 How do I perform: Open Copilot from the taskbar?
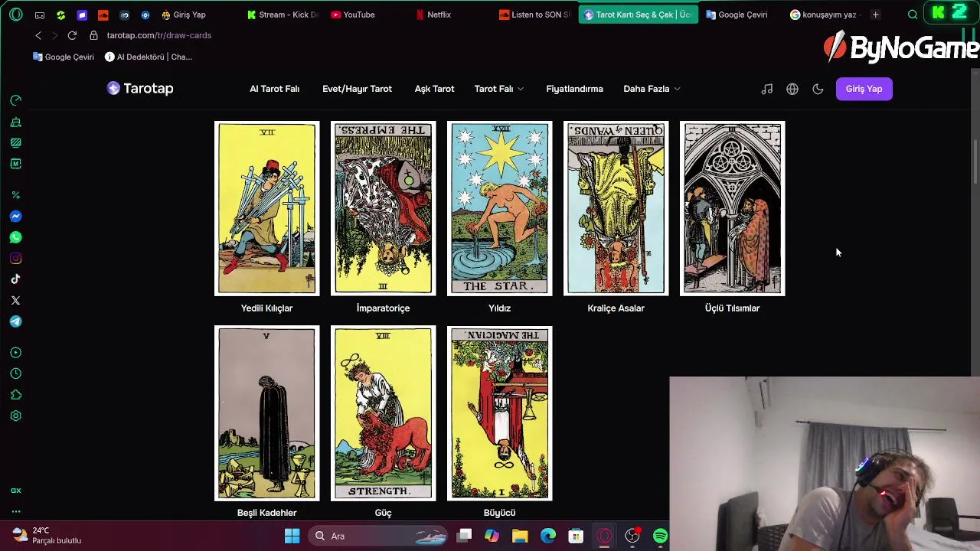coord(492,536)
